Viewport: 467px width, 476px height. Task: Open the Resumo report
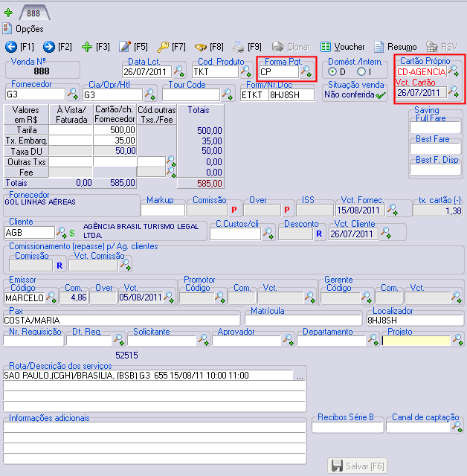tap(396, 47)
